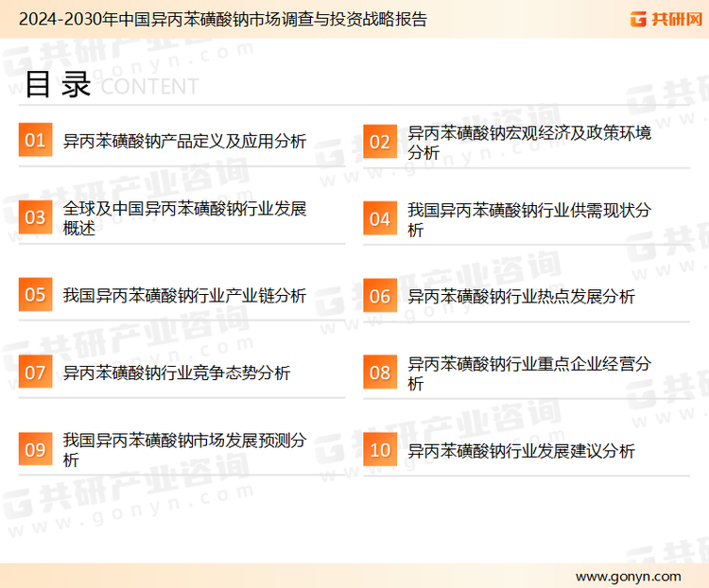Select chapter 我国异丙苯磺酸钠市场发展预测分析
This screenshot has width=709, height=588.
pyautogui.click(x=184, y=450)
